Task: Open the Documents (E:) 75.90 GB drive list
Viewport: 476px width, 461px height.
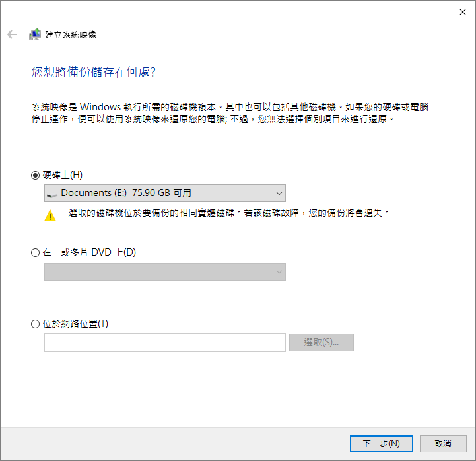Action: (165, 193)
